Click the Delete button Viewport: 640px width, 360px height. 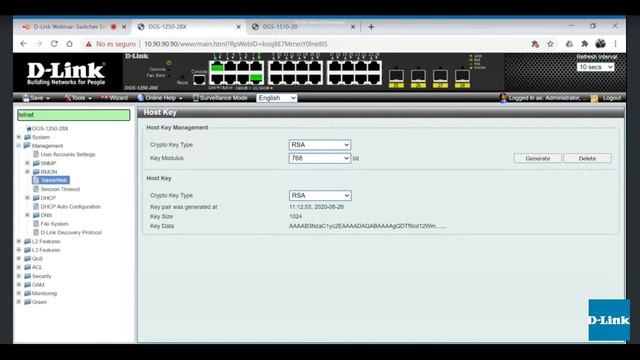[x=587, y=158]
